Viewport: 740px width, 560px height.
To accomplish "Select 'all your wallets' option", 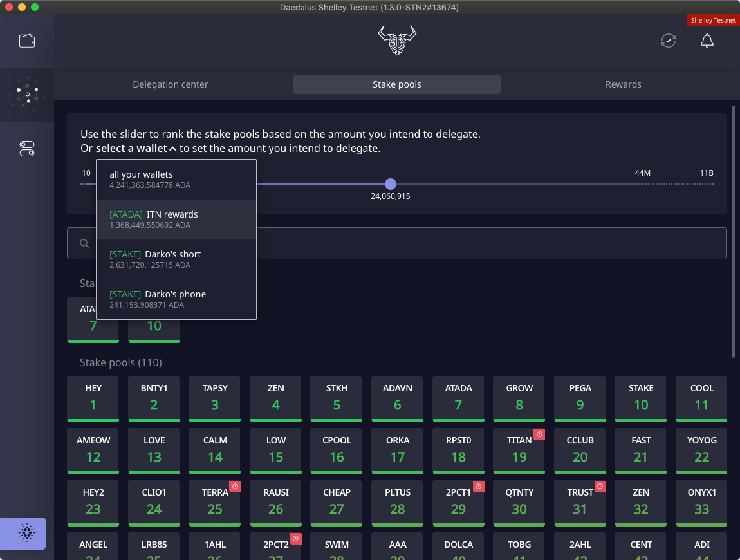I will [x=176, y=180].
